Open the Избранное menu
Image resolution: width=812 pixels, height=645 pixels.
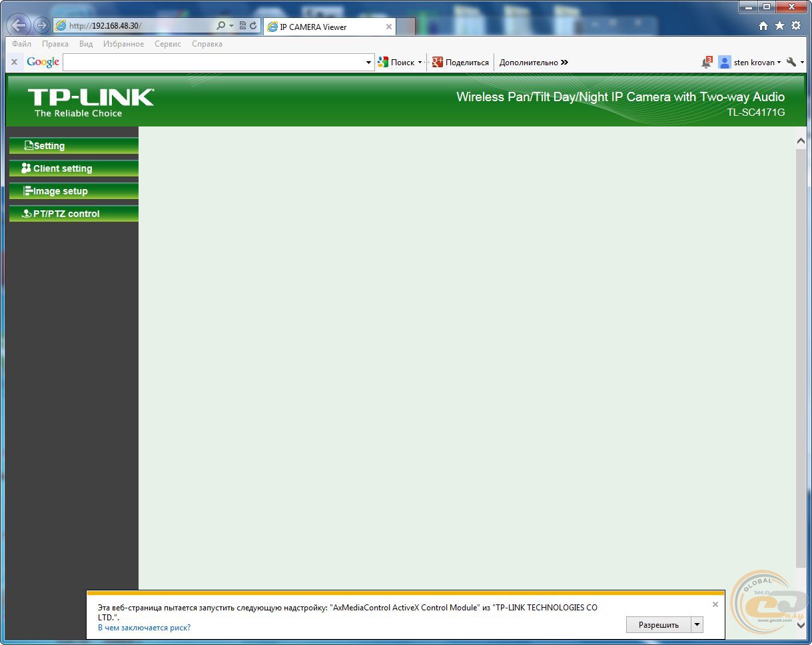123,44
